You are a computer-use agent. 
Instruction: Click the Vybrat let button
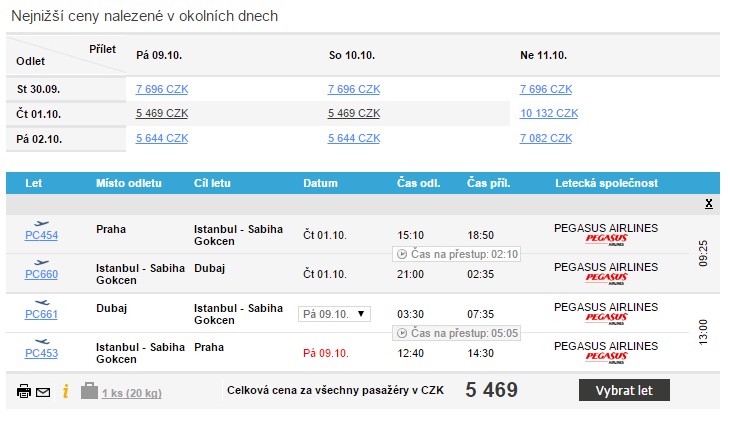(624, 390)
